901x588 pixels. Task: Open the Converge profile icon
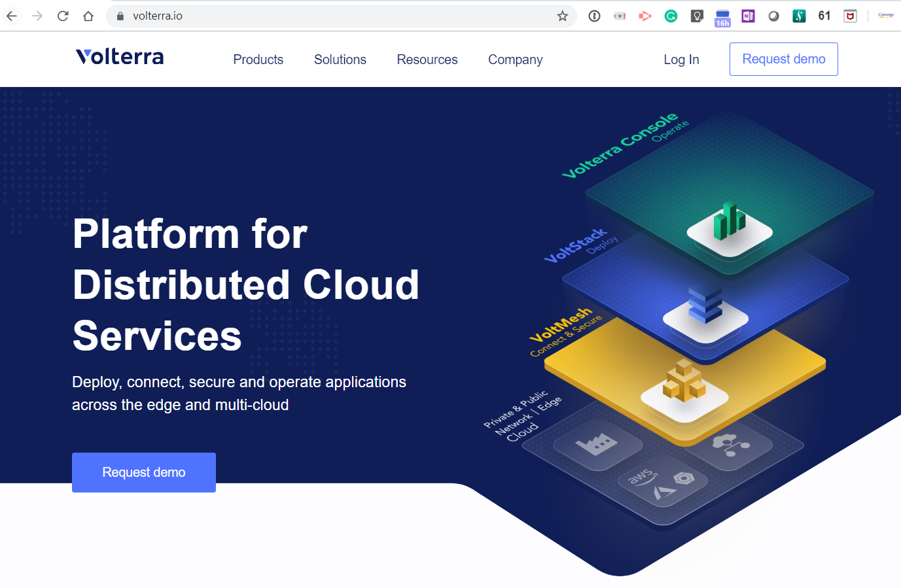click(x=886, y=15)
